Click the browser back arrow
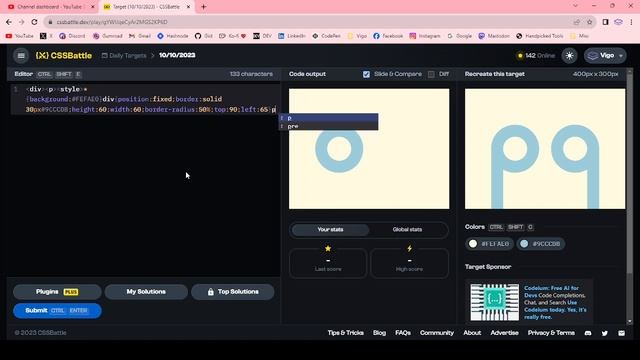 (x=9, y=22)
